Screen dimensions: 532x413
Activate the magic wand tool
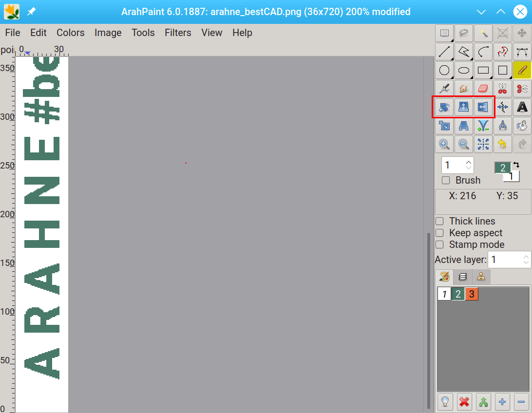point(483,33)
